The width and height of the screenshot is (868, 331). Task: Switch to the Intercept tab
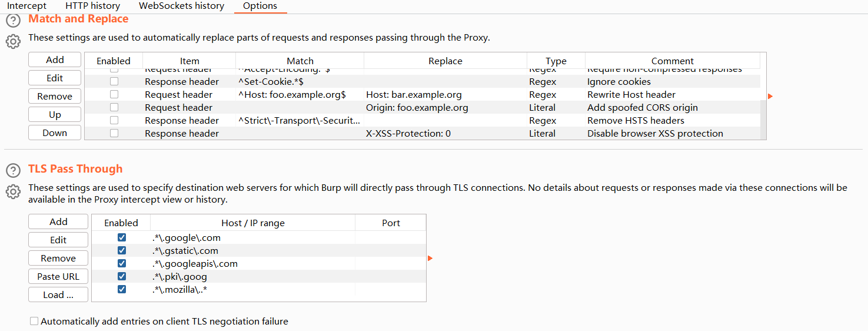click(27, 6)
